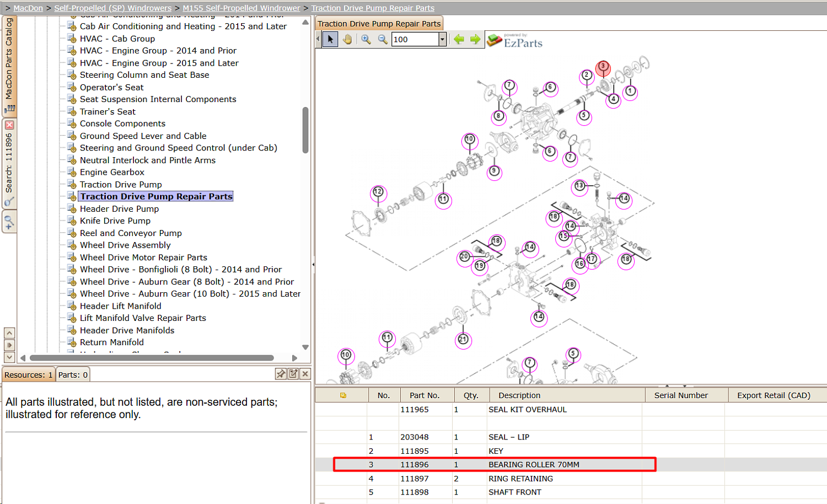Pin the resources panel
Screen dimensions: 827x504
281,374
